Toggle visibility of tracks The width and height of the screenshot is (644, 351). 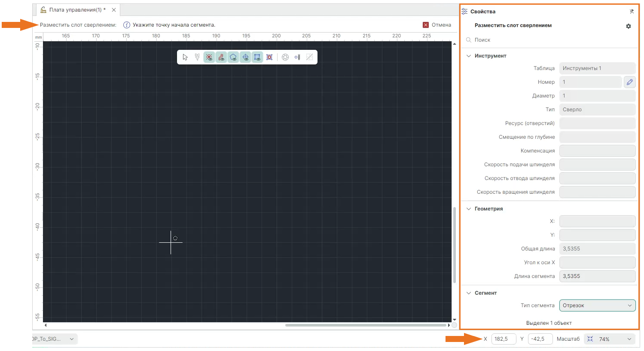click(x=221, y=57)
